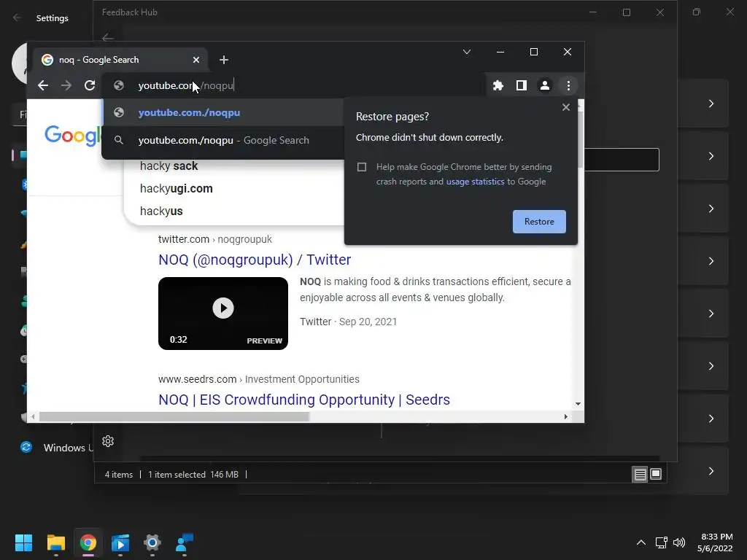Viewport: 747px width, 560px height.
Task: Open NOQ EIS Crowdfunding Seedrs result
Action: tap(304, 400)
